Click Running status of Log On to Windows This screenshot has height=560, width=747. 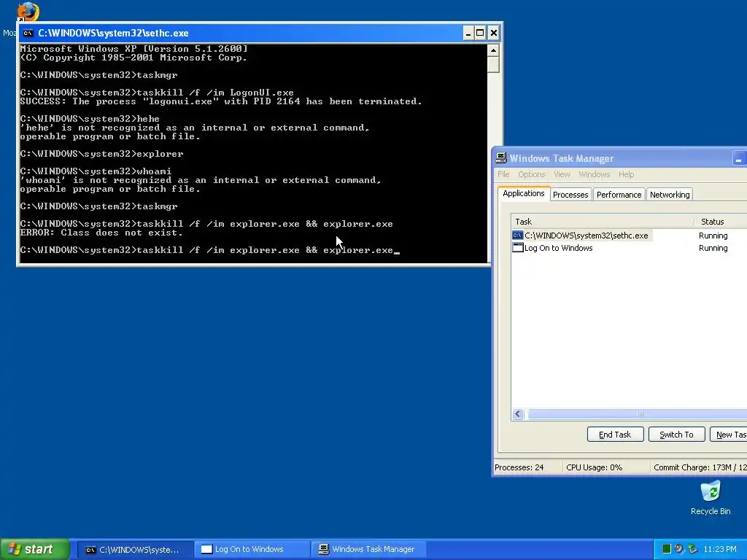713,248
